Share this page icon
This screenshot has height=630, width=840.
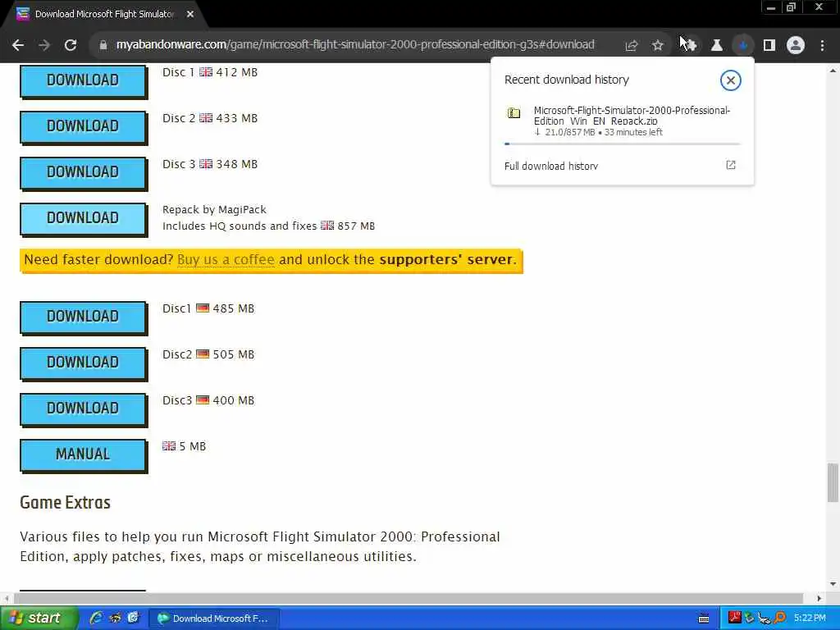pos(631,46)
